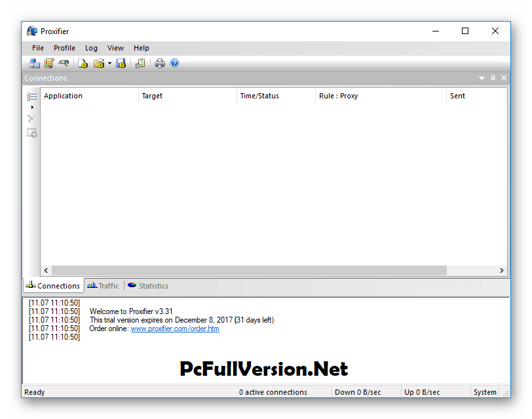Click the greyed window icon in the side strip
This screenshot has height=419, width=532.
tap(32, 132)
